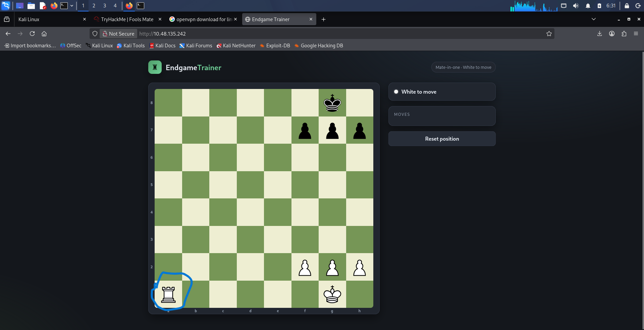
Task: Launch the text editor from panel
Action: pyautogui.click(x=43, y=6)
